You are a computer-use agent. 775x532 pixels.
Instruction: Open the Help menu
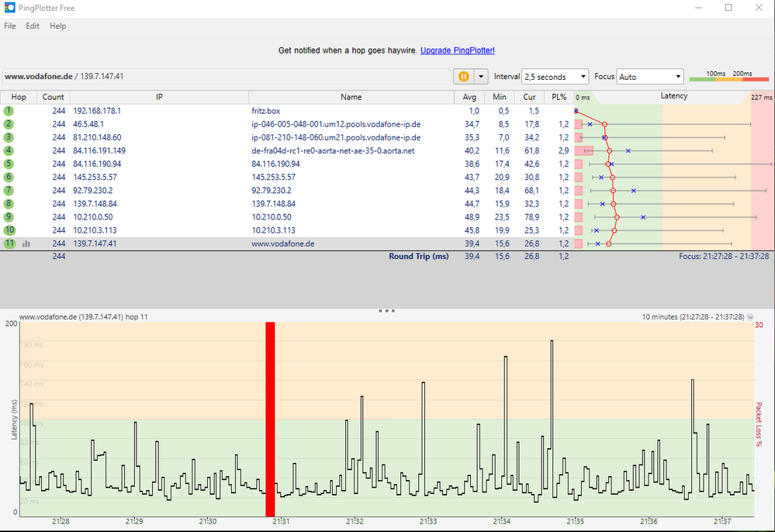tap(58, 26)
